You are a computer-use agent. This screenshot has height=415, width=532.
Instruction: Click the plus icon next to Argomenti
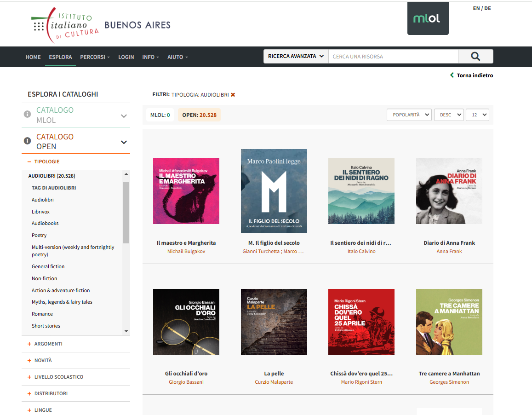[29, 344]
